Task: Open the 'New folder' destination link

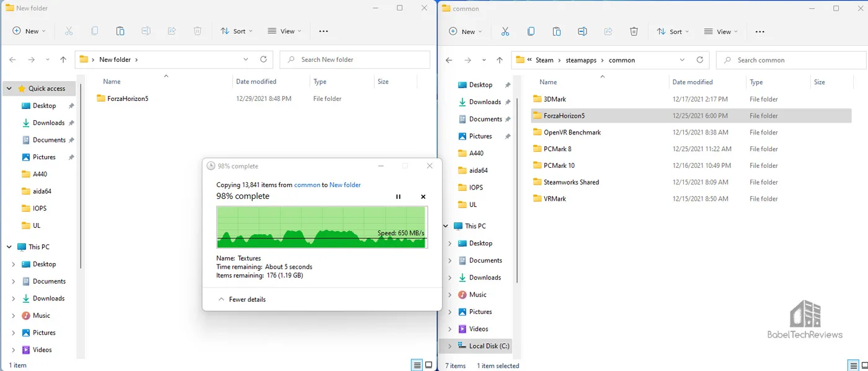Action: (345, 185)
